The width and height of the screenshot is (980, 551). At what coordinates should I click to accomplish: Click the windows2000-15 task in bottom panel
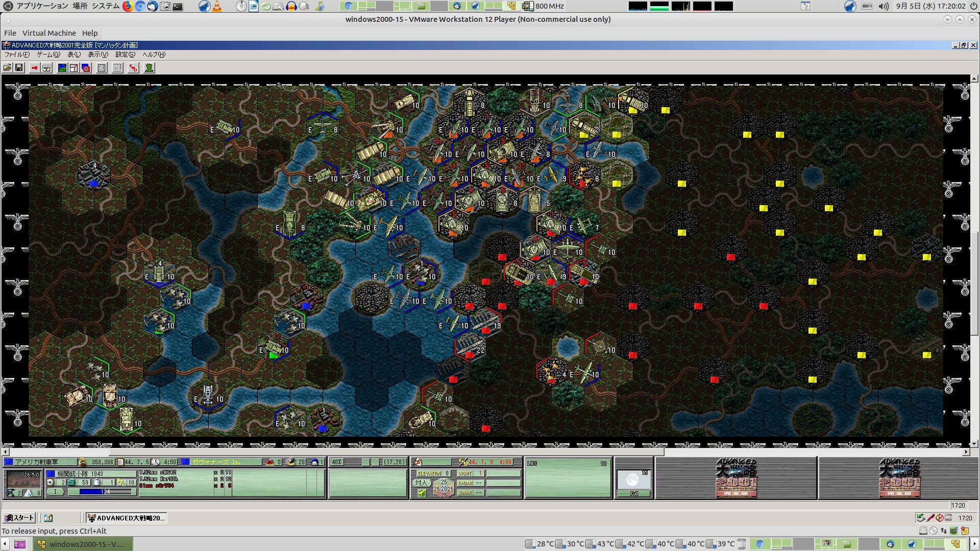click(x=83, y=544)
